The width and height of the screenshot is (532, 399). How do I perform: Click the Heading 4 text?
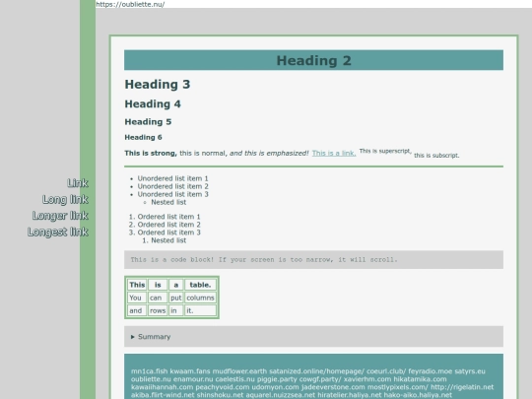point(153,103)
